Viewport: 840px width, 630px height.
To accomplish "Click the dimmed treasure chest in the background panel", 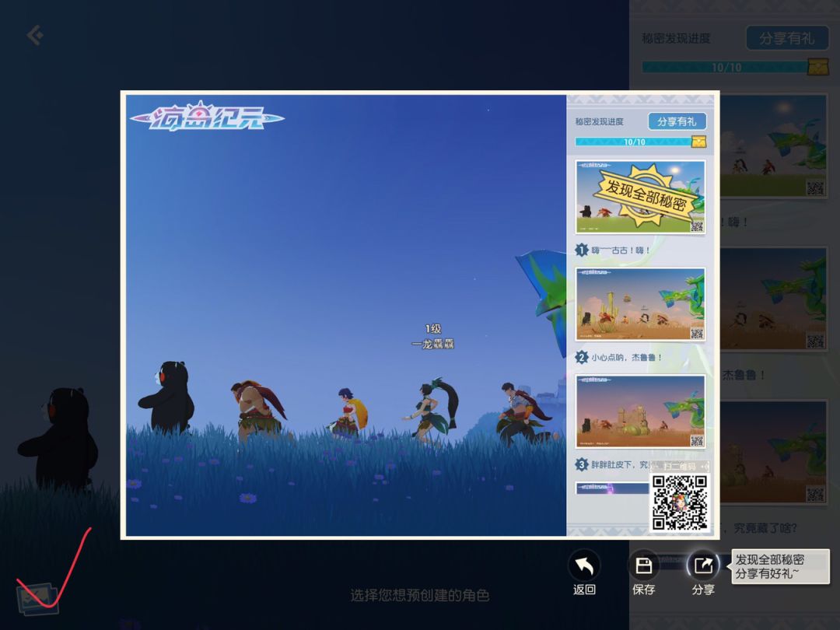I will 818,67.
